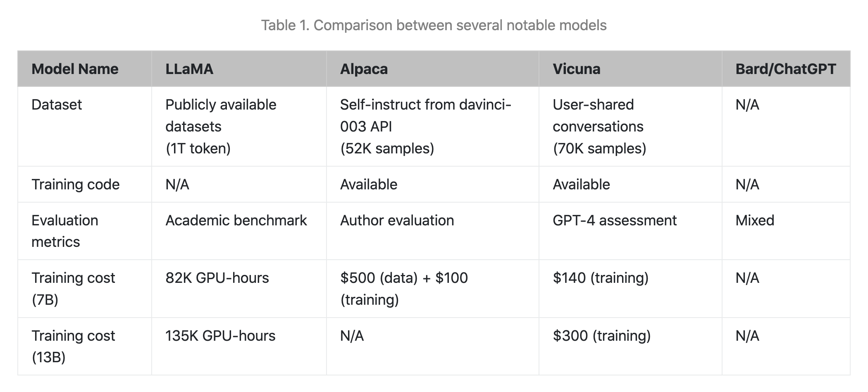
Task: Click the LLaMA column header
Action: click(x=239, y=69)
